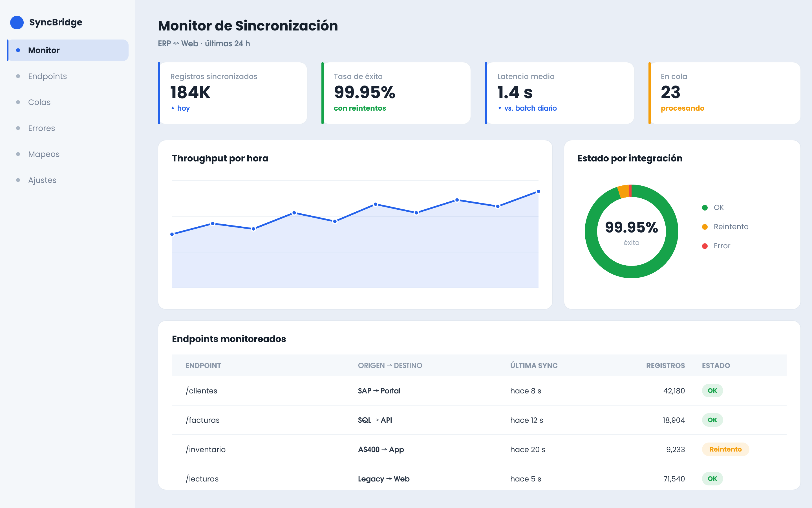Sort by ÚLTIMA SYNC column header

click(534, 365)
